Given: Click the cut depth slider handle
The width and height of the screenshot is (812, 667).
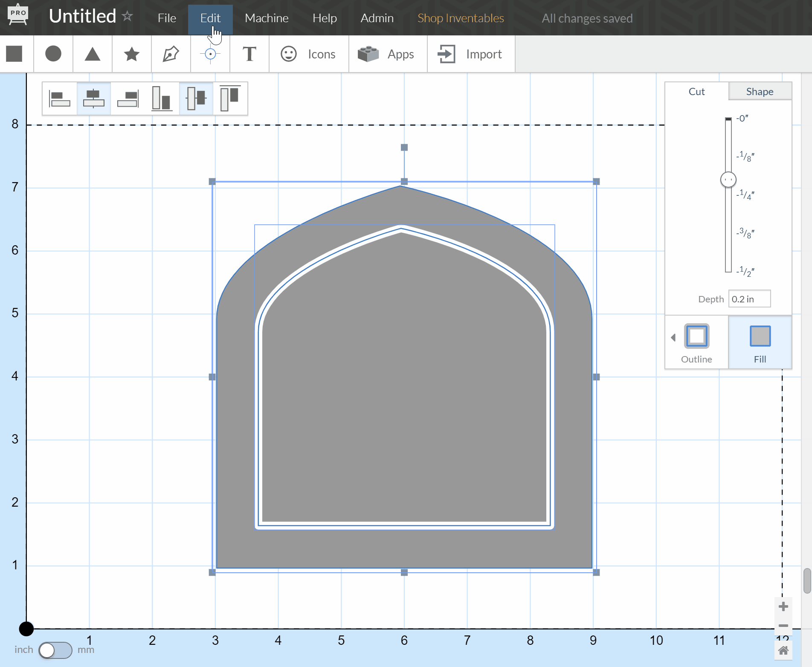Looking at the screenshot, I should point(728,180).
